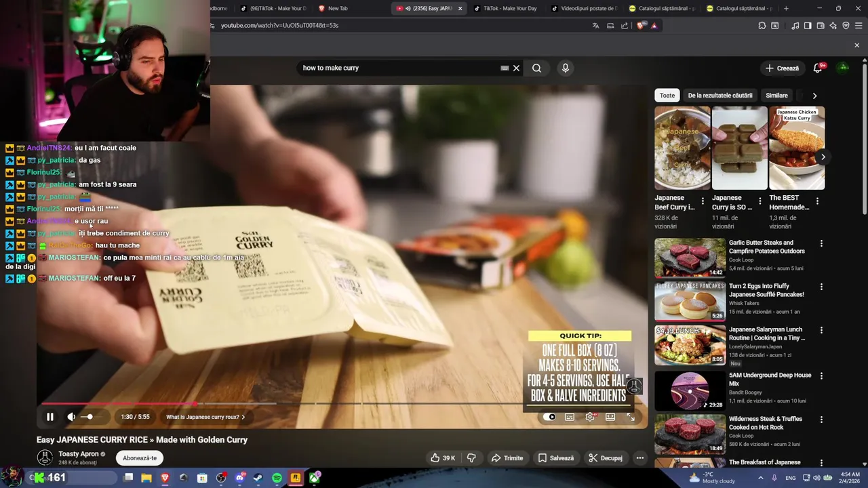
Task: Start voice search with microphone
Action: pos(565,68)
